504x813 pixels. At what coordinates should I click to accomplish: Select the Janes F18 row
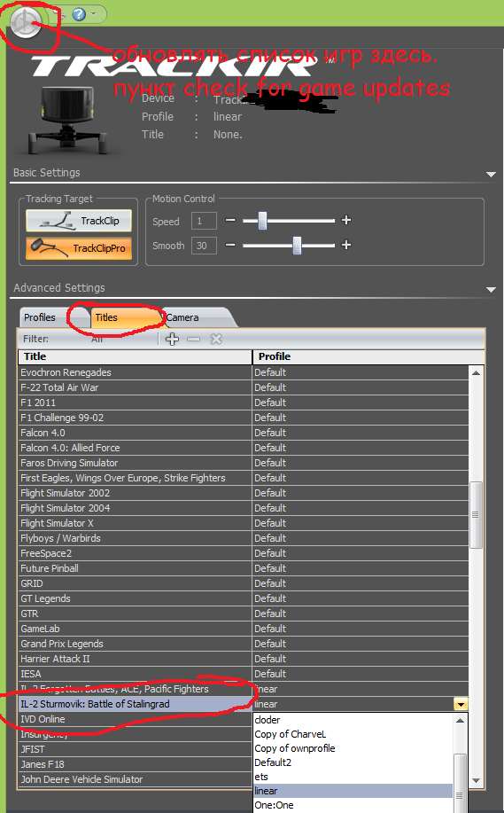coord(135,764)
